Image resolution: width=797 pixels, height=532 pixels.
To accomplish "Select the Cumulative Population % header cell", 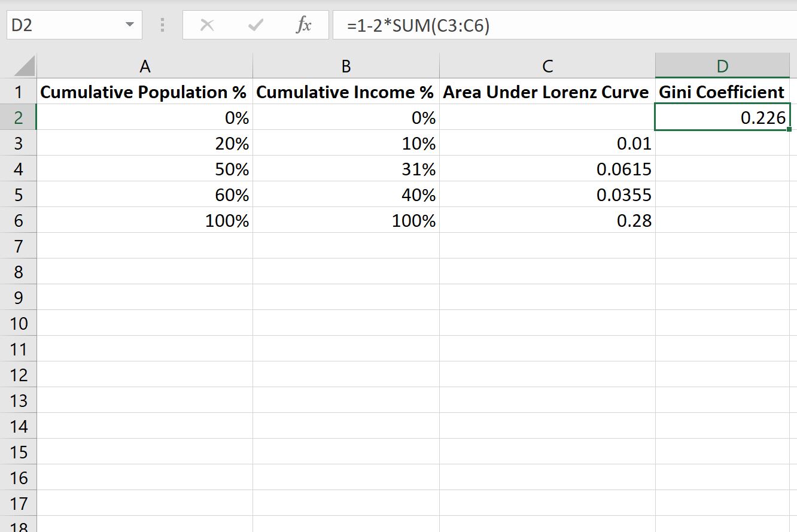I will pos(145,92).
